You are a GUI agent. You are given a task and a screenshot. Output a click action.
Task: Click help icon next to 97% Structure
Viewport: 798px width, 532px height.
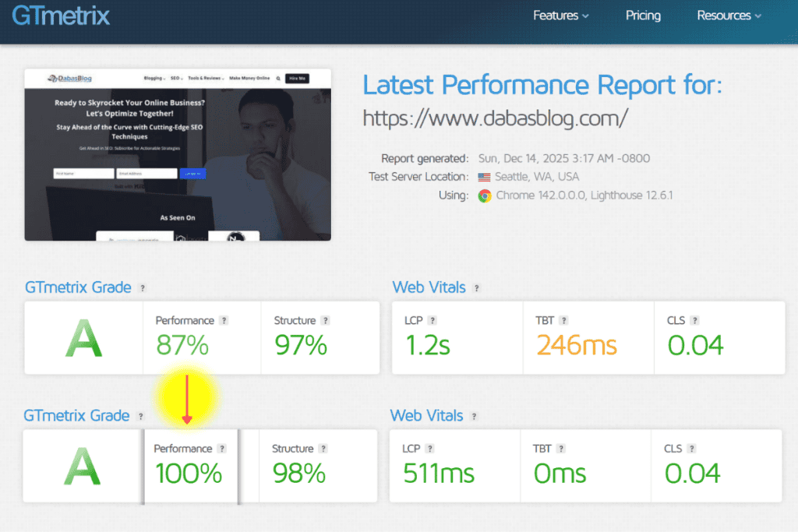325,320
